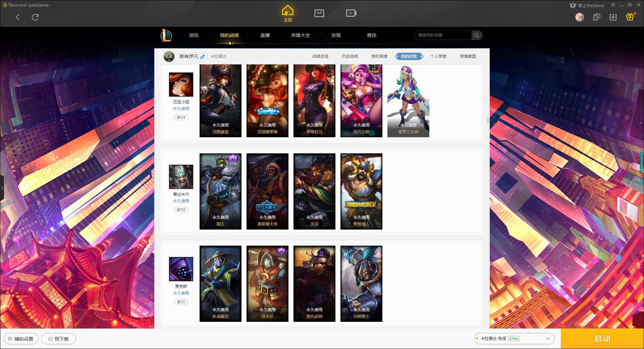644x349 pixels.
Task: Click the 辅助设置 button
Action: pos(21,339)
